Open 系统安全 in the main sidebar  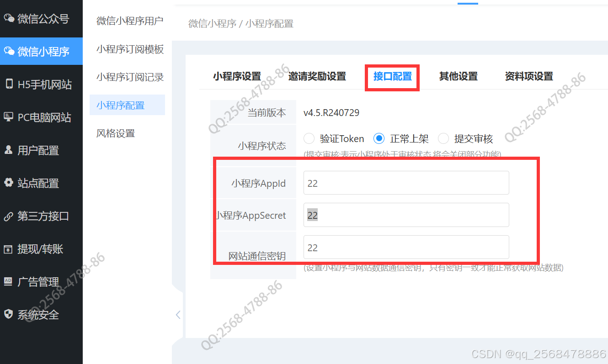(41, 315)
